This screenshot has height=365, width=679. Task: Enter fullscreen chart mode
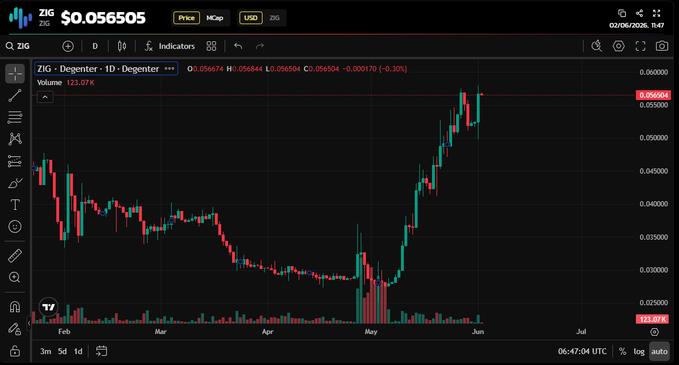(640, 46)
